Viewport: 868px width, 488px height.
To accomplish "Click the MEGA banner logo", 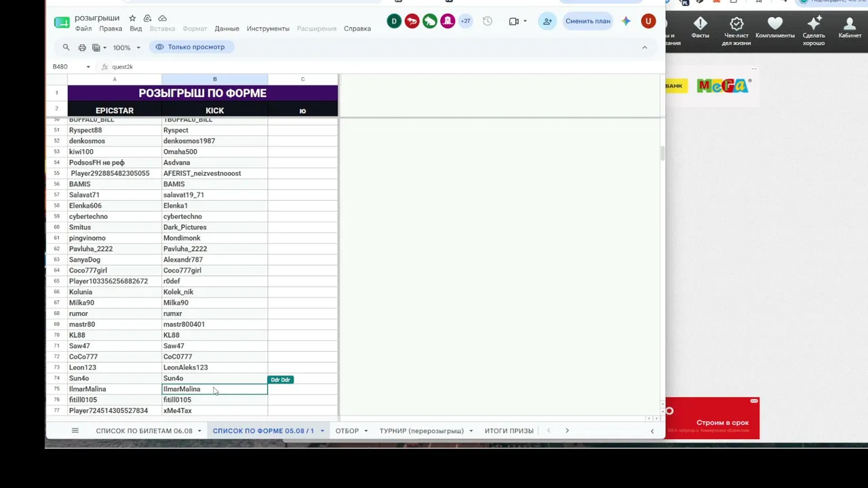I will 723,85.
